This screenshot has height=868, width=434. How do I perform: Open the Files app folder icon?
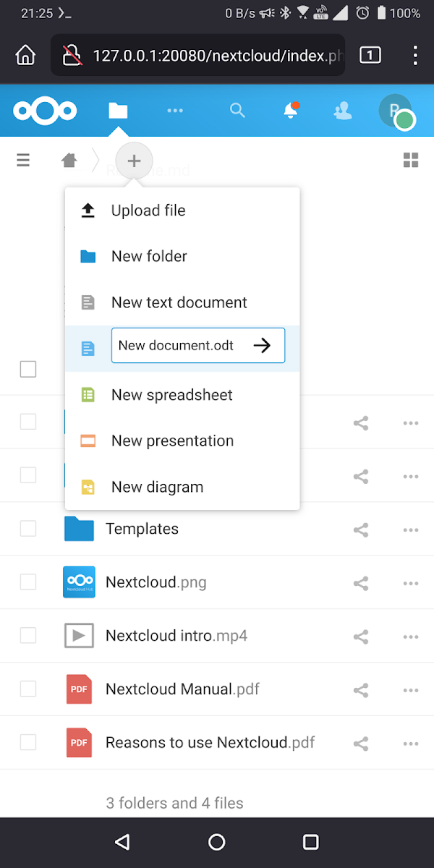[x=118, y=111]
